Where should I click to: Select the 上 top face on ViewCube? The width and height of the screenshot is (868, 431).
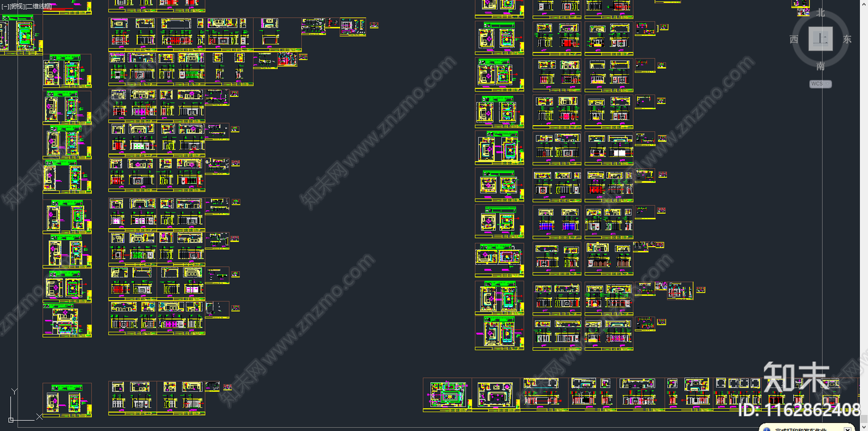820,39
